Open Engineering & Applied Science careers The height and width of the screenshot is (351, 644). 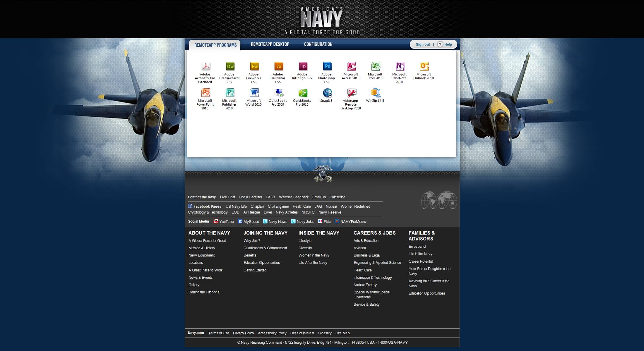(377, 263)
